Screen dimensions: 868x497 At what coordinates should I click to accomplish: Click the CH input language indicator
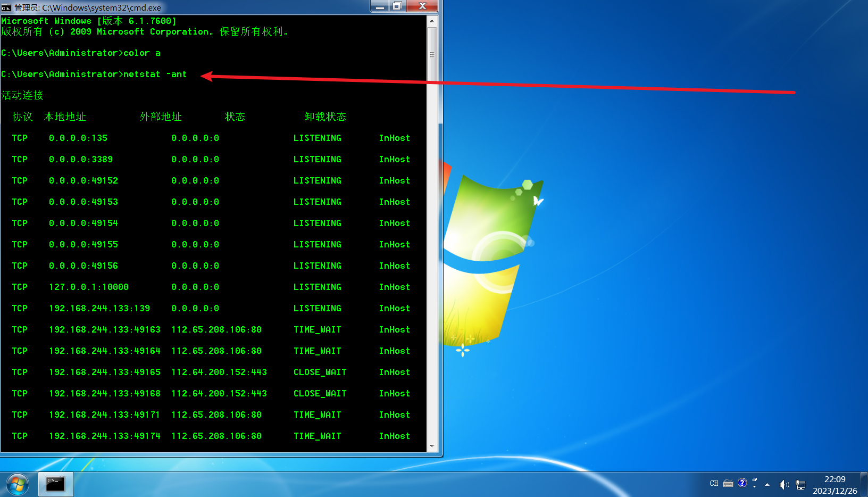pos(714,484)
